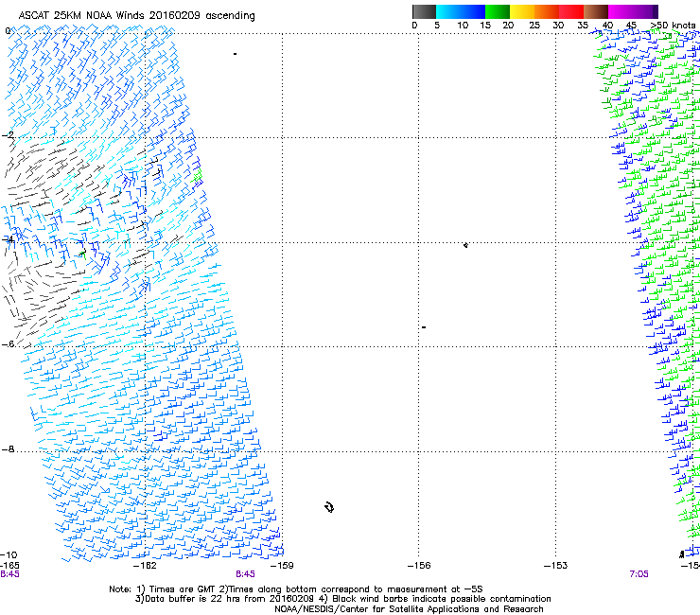Click the '-153' longitude label
The width and height of the screenshot is (700, 615).
[555, 566]
